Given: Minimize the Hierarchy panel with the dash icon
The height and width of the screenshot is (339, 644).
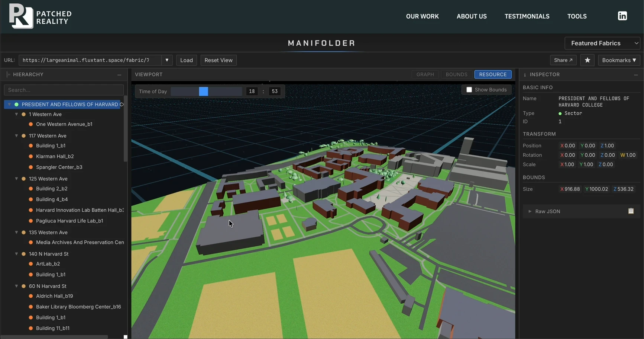Looking at the screenshot, I should tap(119, 75).
